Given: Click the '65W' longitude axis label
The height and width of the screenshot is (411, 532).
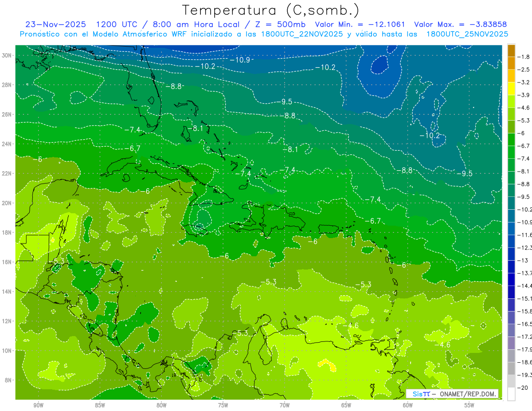Looking at the screenshot, I should [346, 405].
